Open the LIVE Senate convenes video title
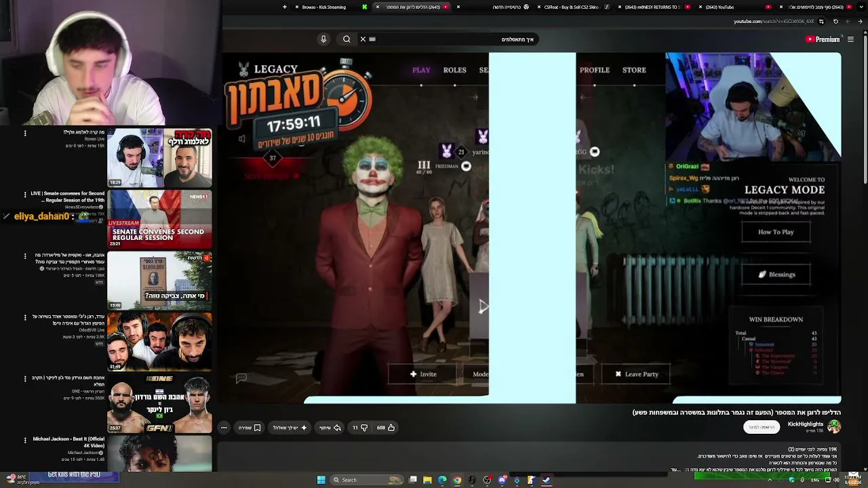The image size is (868, 488). (67, 197)
